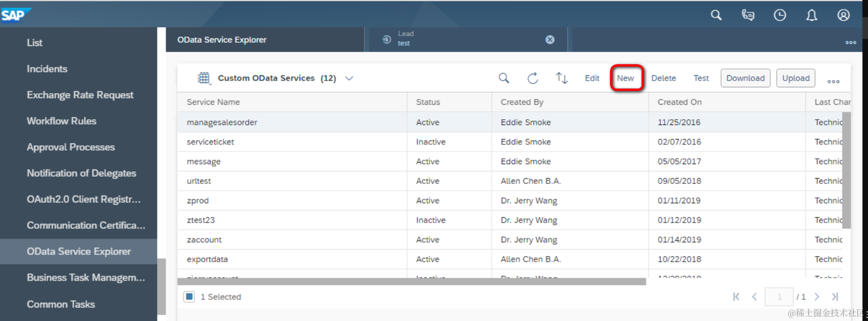Open OAuth2.0 Client Registration in sidebar
Screen dimensions: 868x321
tap(84, 199)
